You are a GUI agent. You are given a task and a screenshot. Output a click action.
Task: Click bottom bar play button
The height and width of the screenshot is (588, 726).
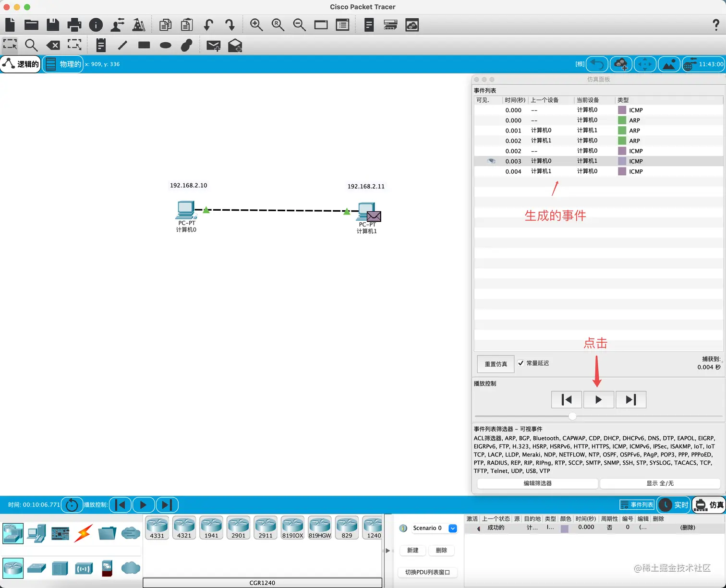[x=143, y=504]
